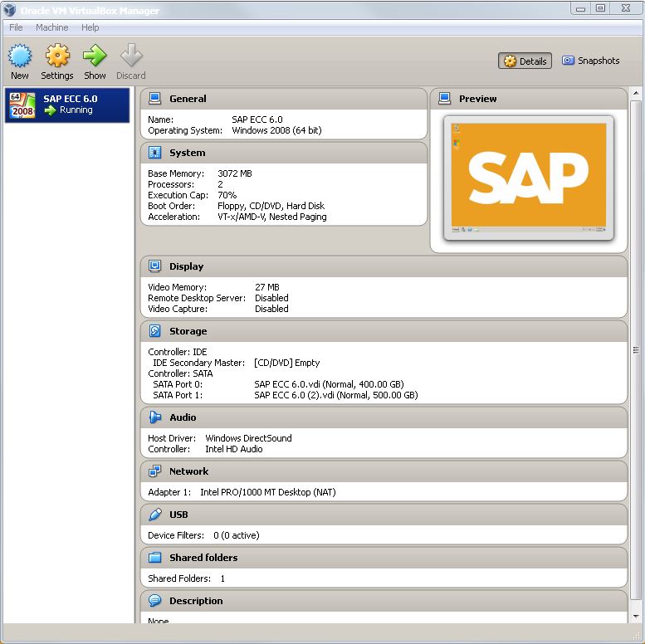Click the green Running arrow status icon
The height and width of the screenshot is (644, 645).
[x=50, y=110]
